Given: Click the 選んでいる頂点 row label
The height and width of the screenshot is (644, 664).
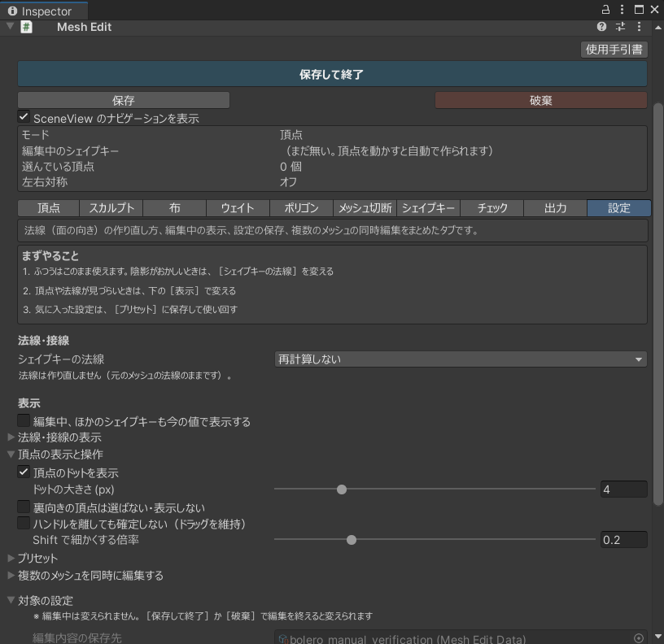Looking at the screenshot, I should (x=58, y=167).
